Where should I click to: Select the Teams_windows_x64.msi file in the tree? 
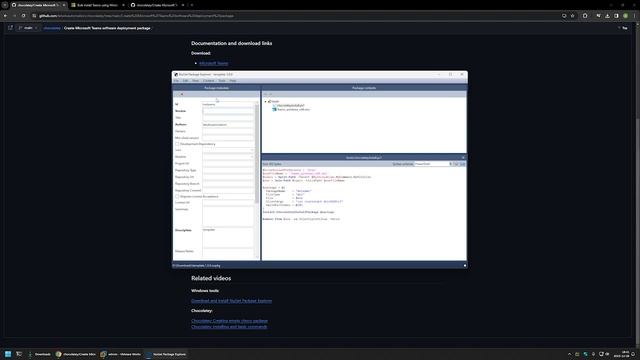pos(291,109)
